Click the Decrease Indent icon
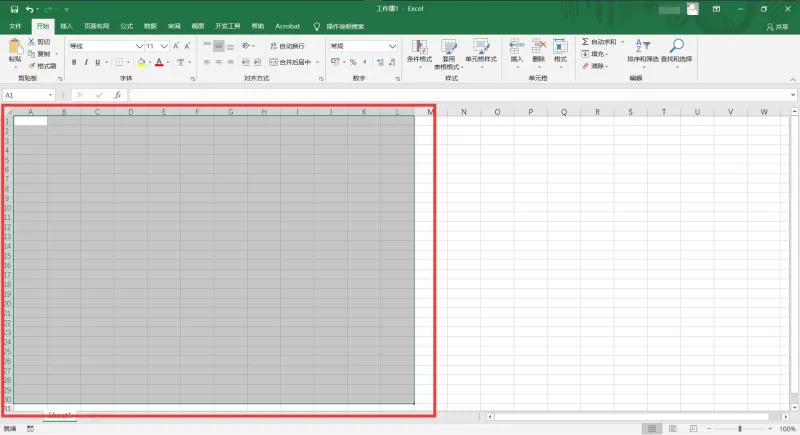 tap(245, 62)
